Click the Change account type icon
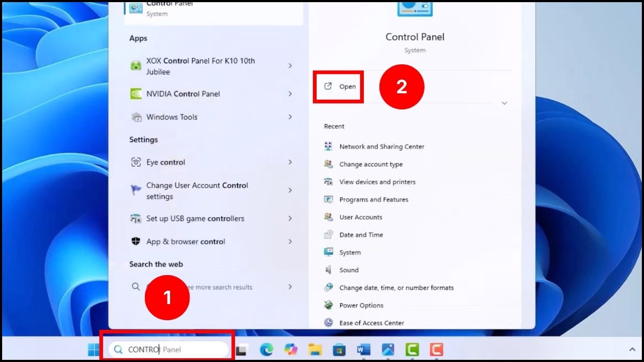This screenshot has width=644, height=362. tap(328, 164)
